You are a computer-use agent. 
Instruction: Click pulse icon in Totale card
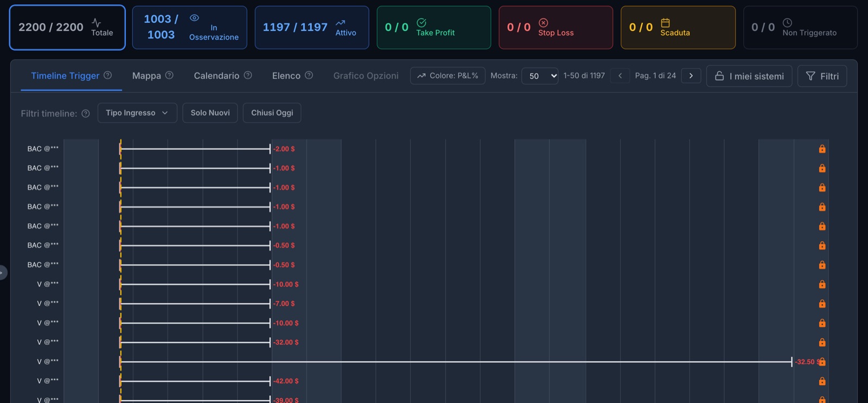[97, 22]
